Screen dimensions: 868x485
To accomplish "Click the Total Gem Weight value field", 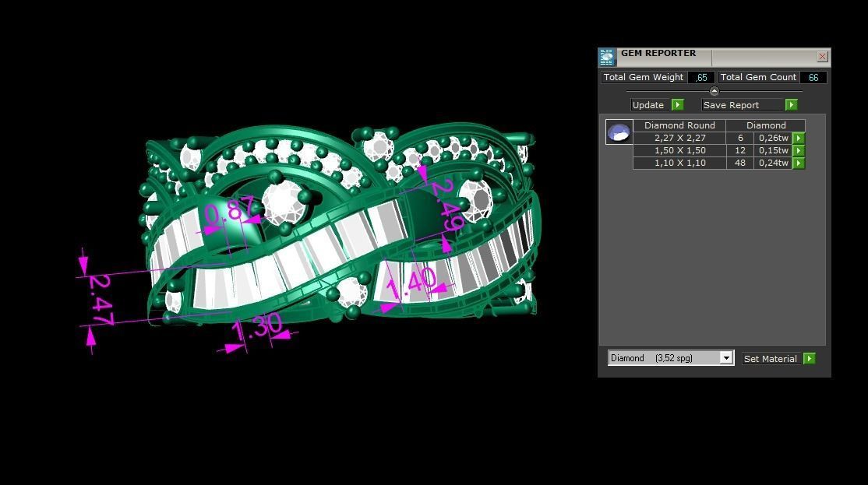I will pyautogui.click(x=701, y=77).
